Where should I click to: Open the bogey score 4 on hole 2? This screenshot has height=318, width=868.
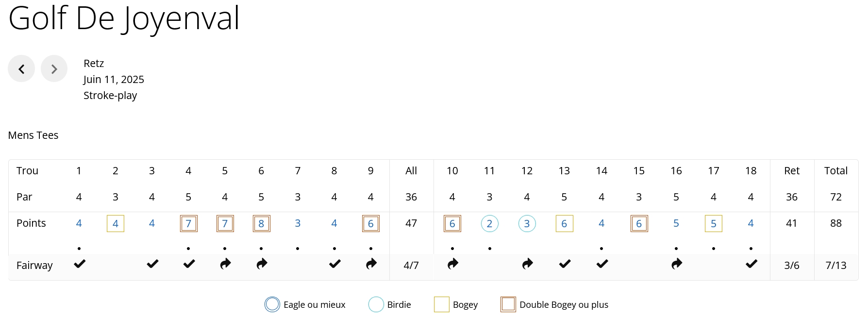pyautogui.click(x=116, y=224)
